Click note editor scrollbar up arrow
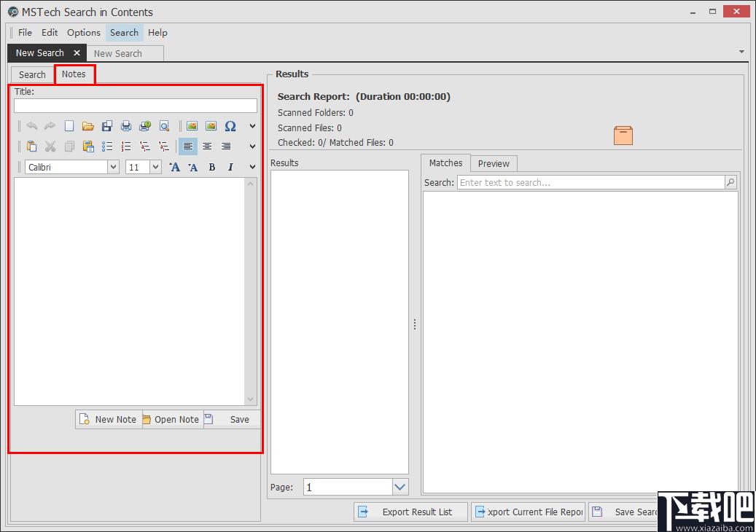 (250, 184)
